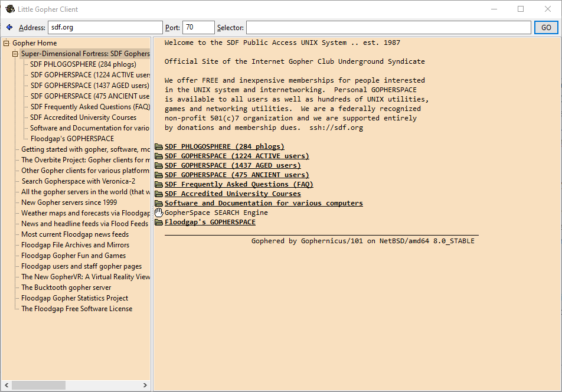Collapse the Super-Dimensional Fortress tree node
This screenshot has height=392, width=562.
pyautogui.click(x=15, y=54)
